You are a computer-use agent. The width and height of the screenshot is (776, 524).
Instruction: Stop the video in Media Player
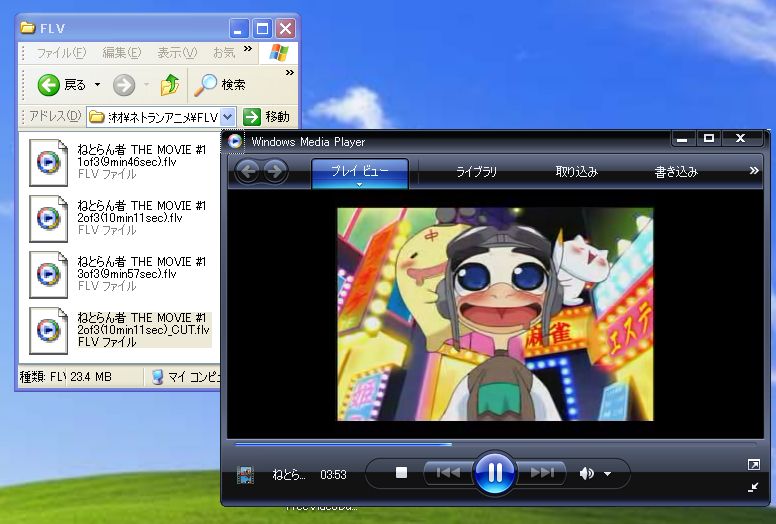[401, 473]
